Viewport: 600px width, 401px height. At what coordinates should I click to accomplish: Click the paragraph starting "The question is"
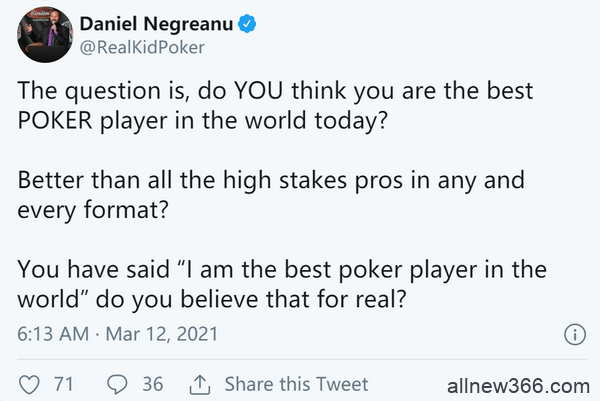pyautogui.click(x=274, y=102)
